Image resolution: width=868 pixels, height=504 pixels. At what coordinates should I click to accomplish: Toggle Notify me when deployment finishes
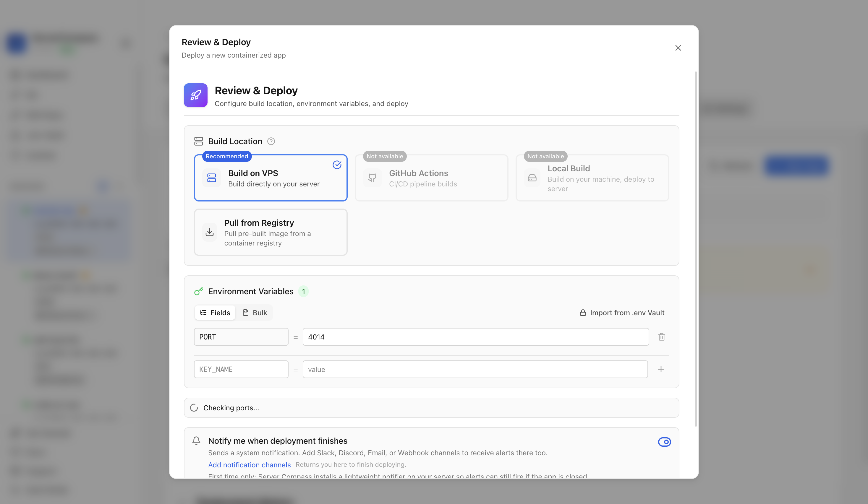point(664,442)
